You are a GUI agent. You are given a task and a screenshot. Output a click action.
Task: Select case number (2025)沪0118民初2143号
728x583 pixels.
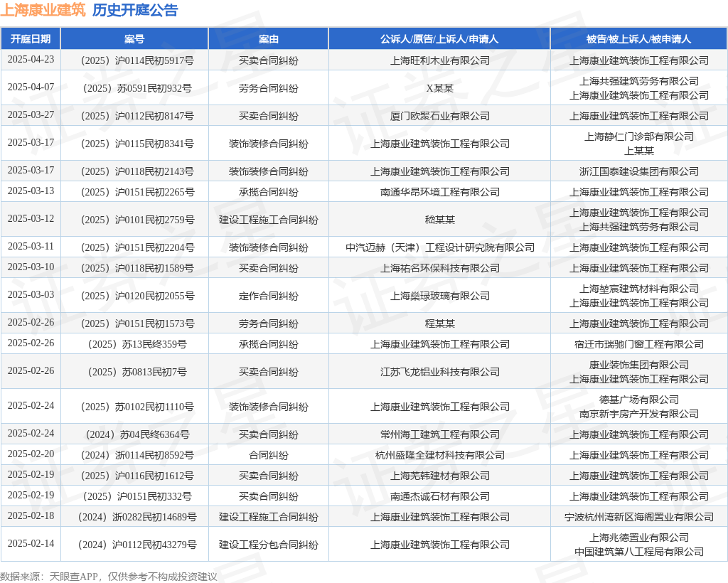point(134,172)
